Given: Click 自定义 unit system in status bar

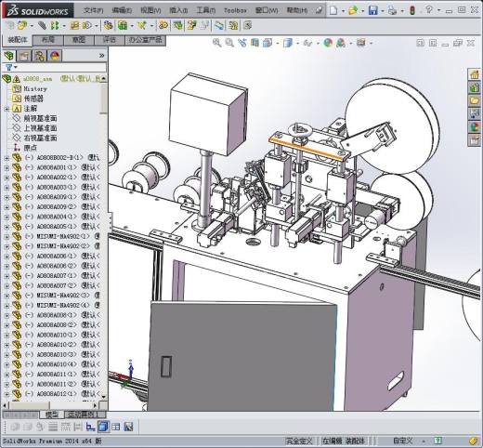Looking at the screenshot, I should 402,441.
